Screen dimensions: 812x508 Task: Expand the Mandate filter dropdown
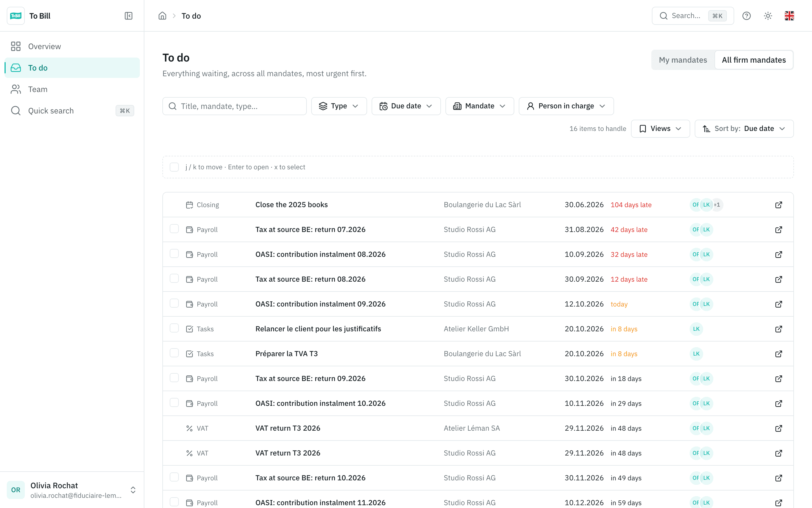click(x=480, y=106)
